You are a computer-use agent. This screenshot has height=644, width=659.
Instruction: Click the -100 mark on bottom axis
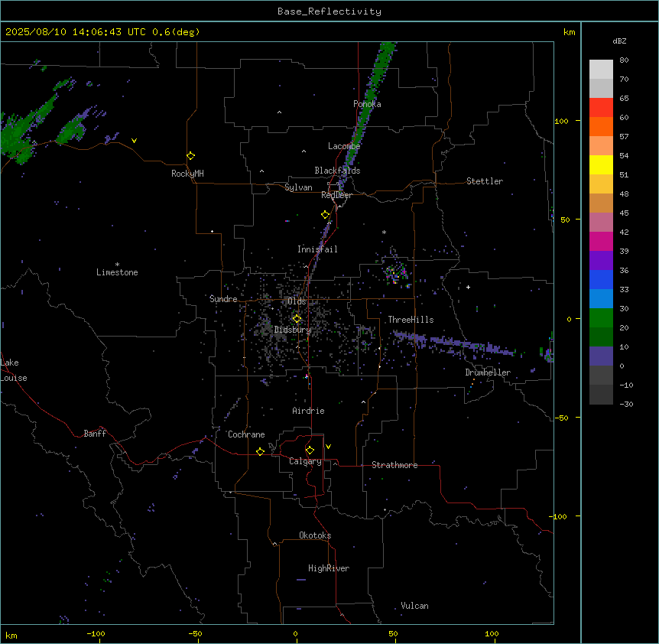[x=96, y=633]
